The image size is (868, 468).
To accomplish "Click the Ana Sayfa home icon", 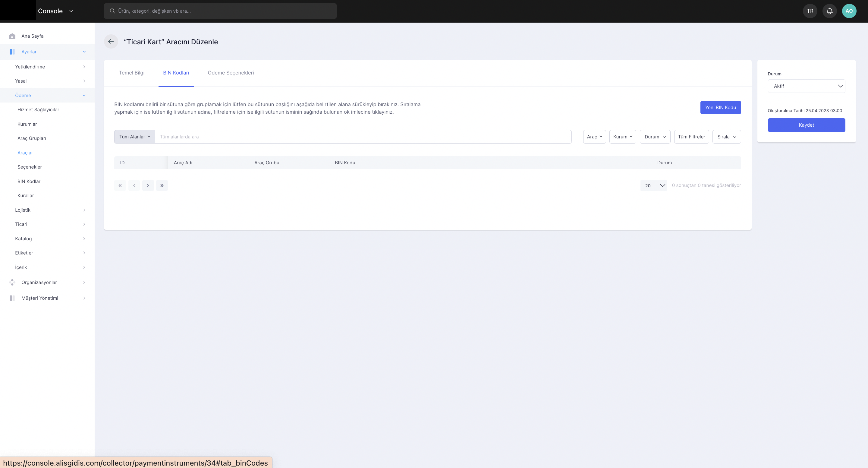I will (12, 36).
